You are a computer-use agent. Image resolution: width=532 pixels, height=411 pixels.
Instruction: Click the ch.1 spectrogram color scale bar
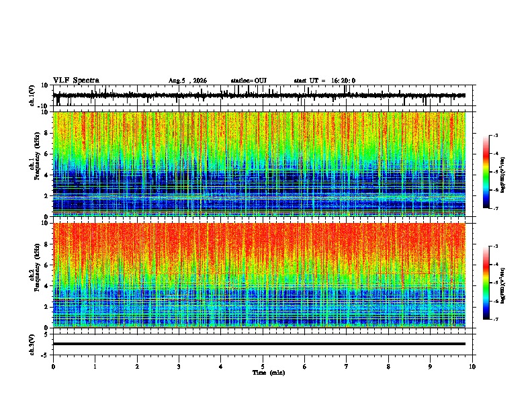pyautogui.click(x=486, y=172)
